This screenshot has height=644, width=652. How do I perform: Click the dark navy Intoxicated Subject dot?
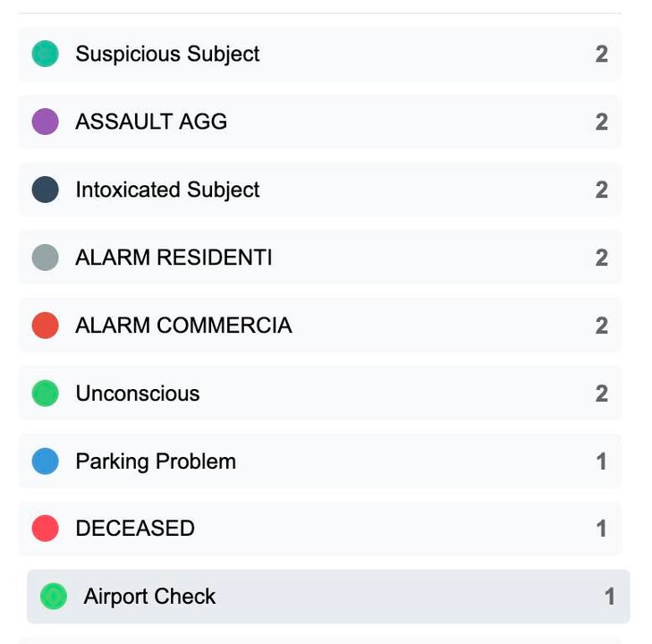[45, 190]
